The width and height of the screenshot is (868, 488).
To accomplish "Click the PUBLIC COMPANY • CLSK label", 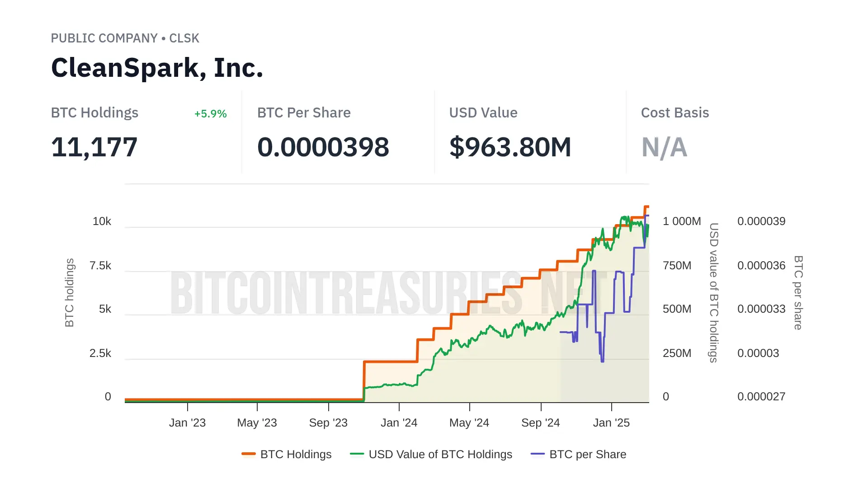I will [x=125, y=38].
